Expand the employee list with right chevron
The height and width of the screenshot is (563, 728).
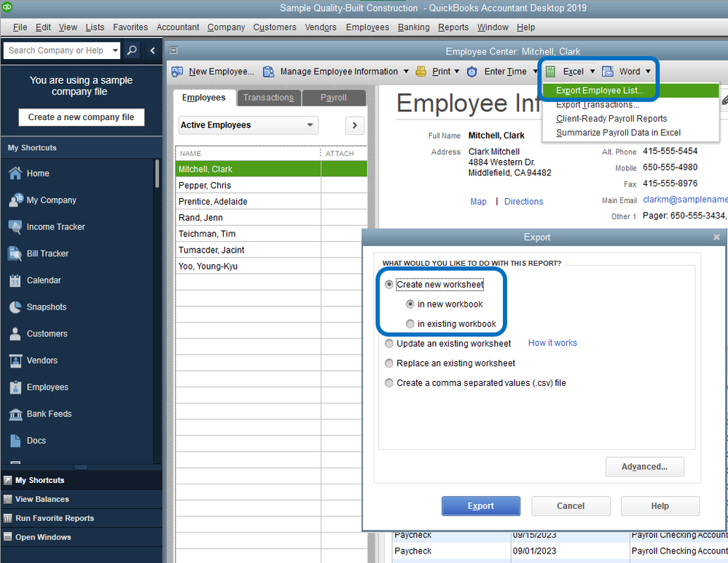(x=355, y=125)
